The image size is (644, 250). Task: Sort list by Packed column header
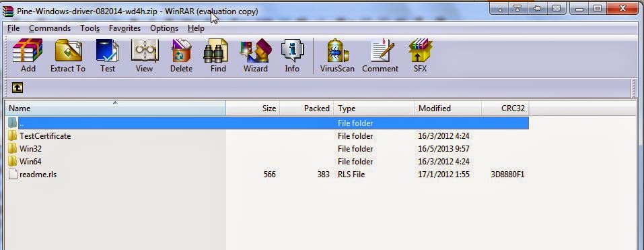(306, 108)
